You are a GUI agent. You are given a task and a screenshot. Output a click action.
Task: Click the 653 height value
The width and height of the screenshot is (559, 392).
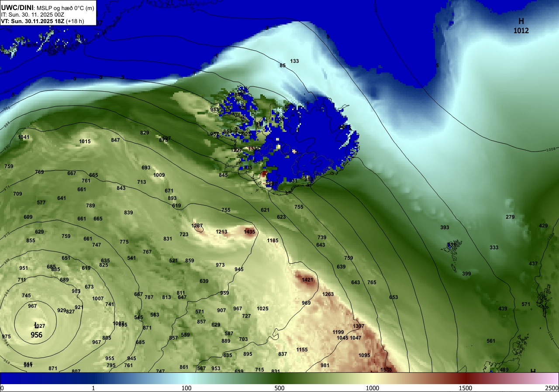pos(393,297)
